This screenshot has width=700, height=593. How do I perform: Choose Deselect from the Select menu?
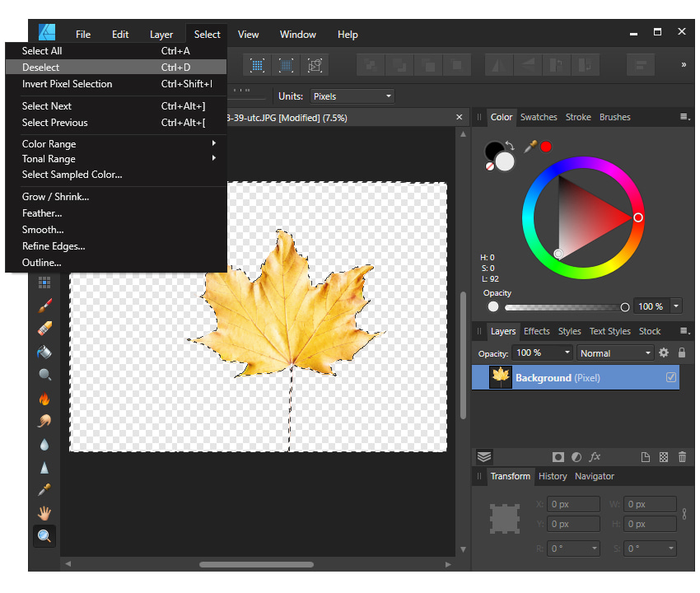click(x=42, y=67)
